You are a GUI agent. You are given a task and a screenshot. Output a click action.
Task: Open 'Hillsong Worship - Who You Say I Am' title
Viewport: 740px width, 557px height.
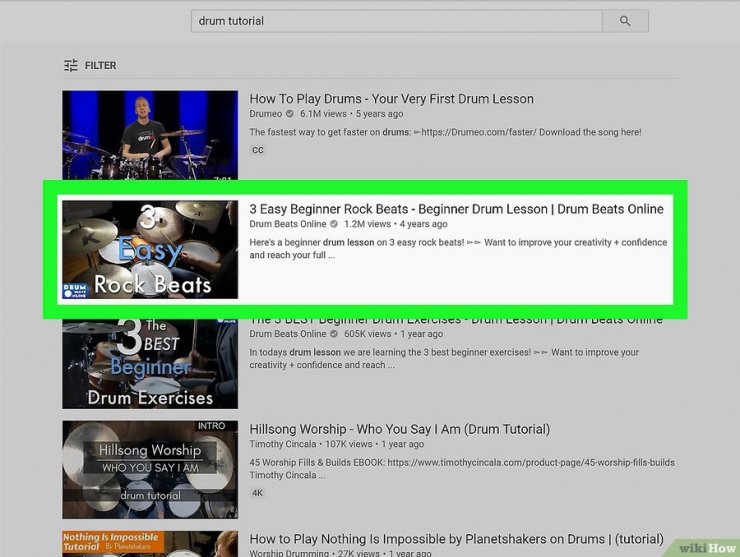pyautogui.click(x=400, y=429)
